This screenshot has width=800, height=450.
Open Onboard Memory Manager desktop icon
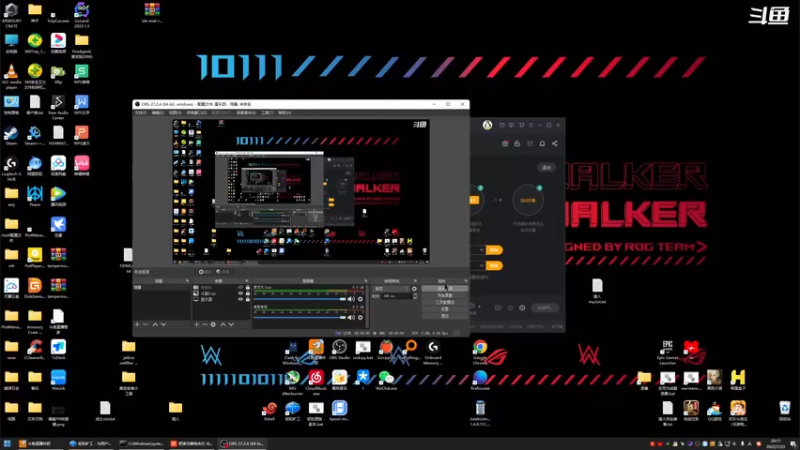click(x=433, y=351)
